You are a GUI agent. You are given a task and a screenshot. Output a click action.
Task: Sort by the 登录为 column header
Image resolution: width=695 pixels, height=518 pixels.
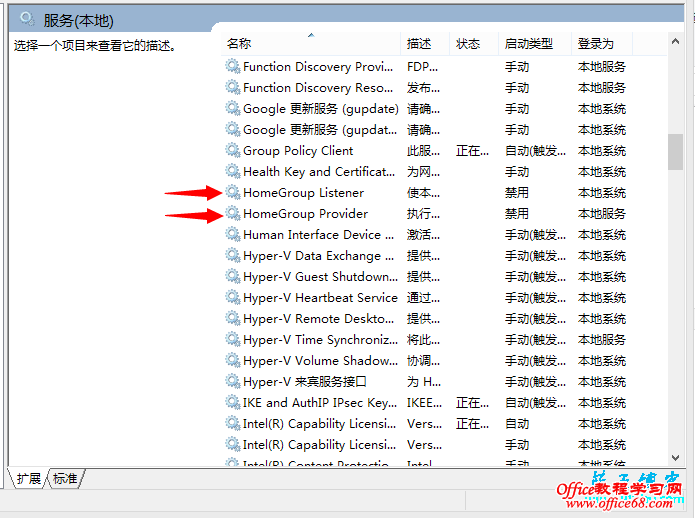point(602,43)
